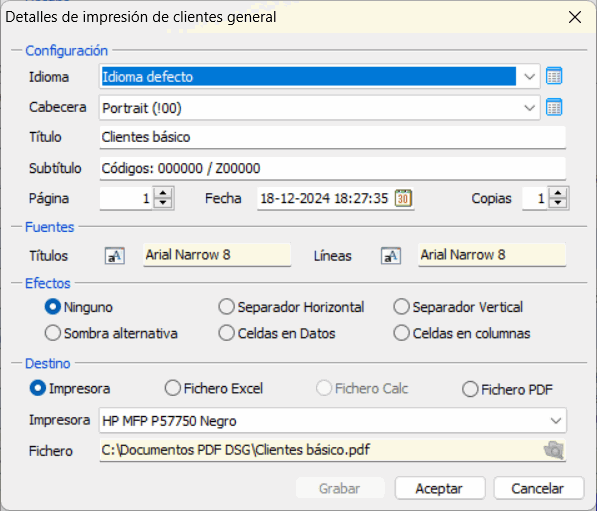Screen dimensions: 597x511
Task: Click the Líneas font box Arial Narrow 8
Action: pyautogui.click(x=492, y=255)
